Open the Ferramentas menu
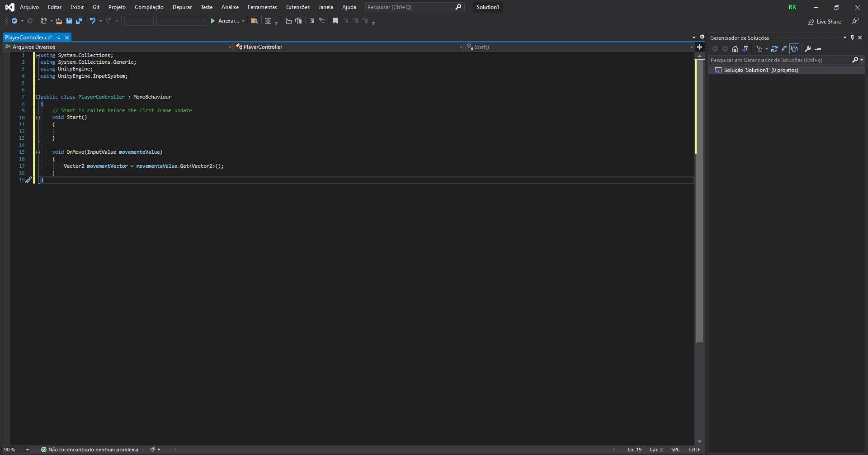 click(262, 7)
